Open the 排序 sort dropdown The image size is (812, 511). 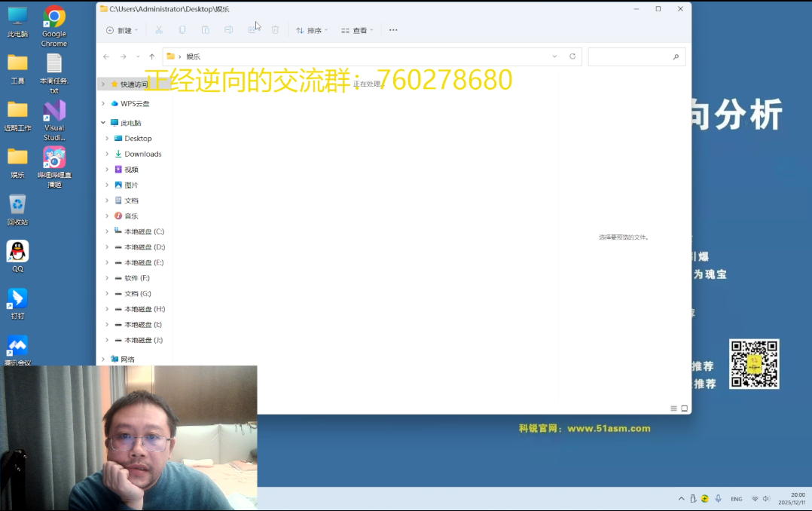click(312, 30)
